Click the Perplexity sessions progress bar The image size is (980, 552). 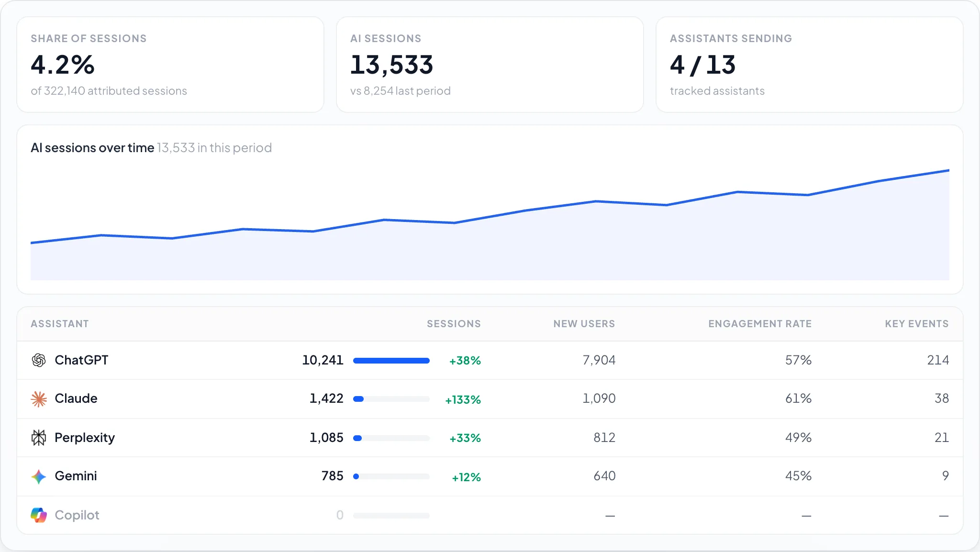click(x=391, y=438)
